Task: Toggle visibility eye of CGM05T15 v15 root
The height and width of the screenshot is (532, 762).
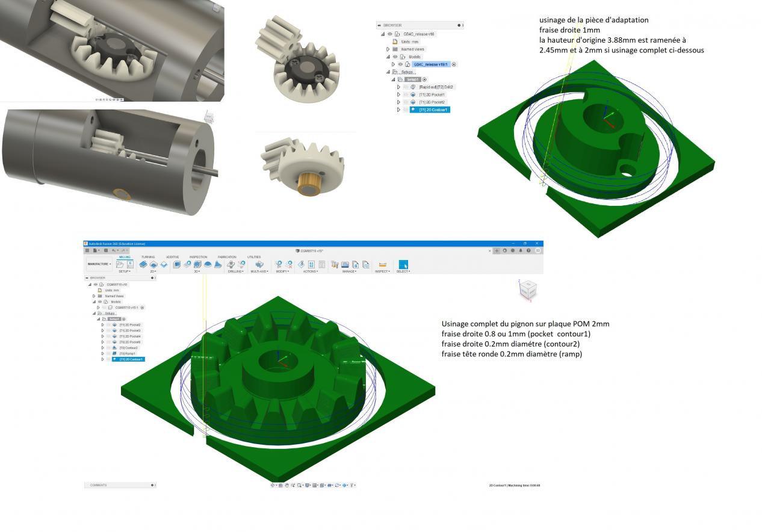Action: (95, 285)
